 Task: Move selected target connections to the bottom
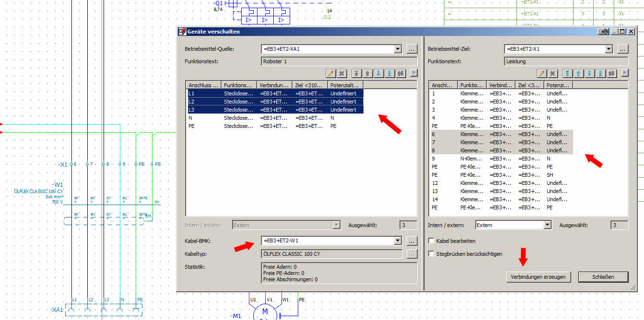600,73
